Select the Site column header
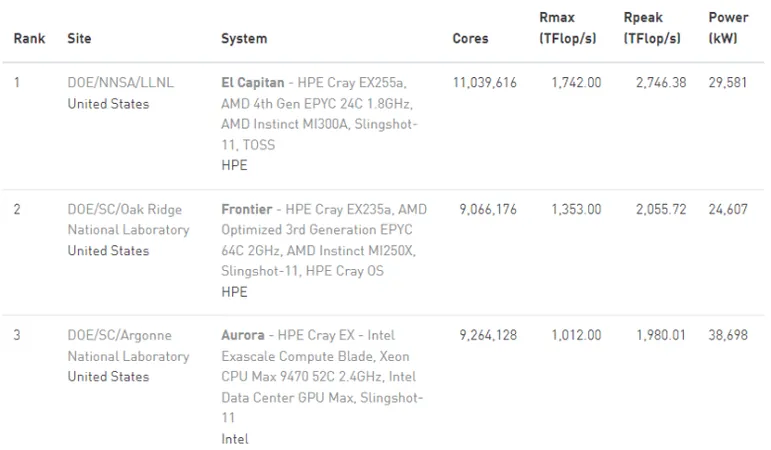The height and width of the screenshot is (450, 771). click(x=79, y=38)
